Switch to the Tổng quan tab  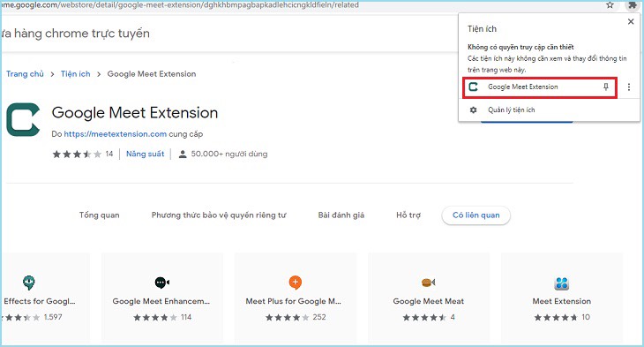click(100, 215)
